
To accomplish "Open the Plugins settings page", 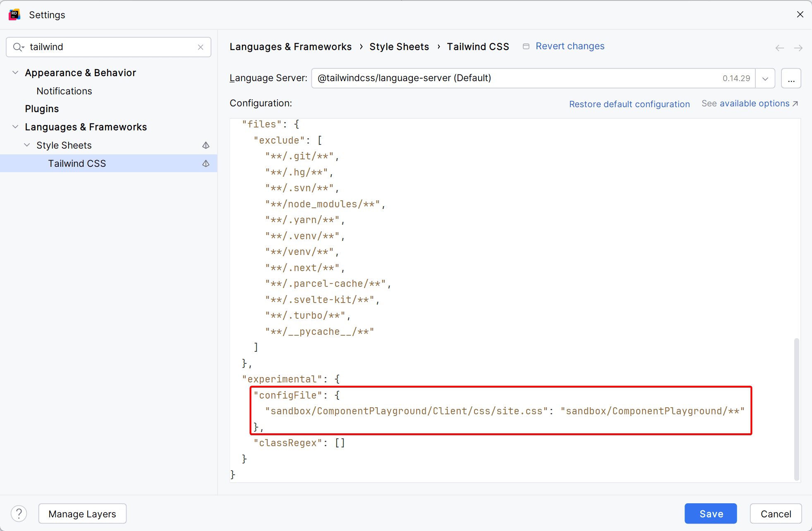I will pos(42,109).
